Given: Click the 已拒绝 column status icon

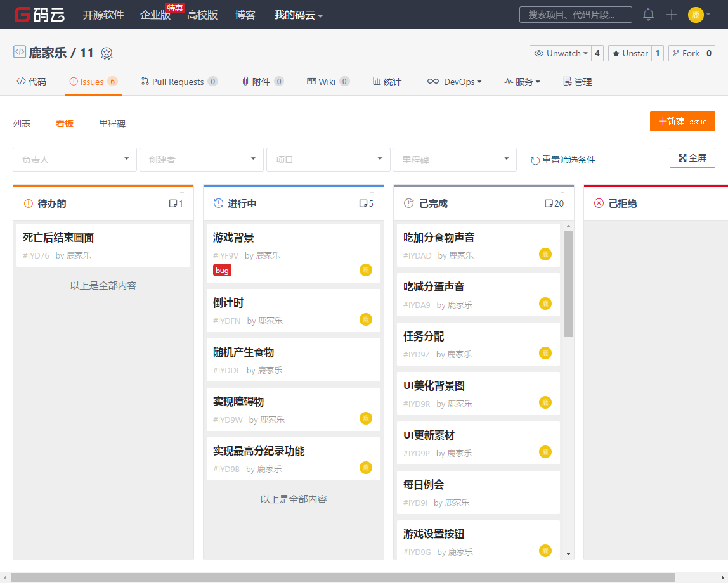Looking at the screenshot, I should pos(599,203).
